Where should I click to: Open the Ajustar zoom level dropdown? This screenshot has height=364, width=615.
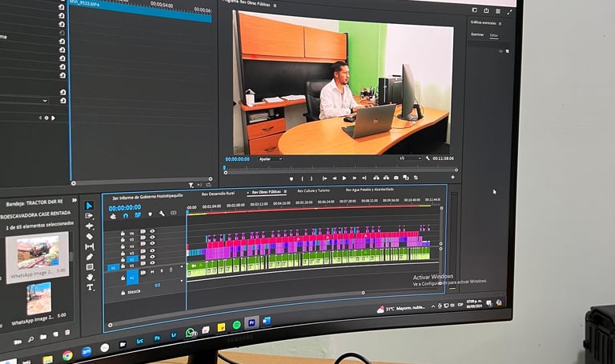click(270, 159)
